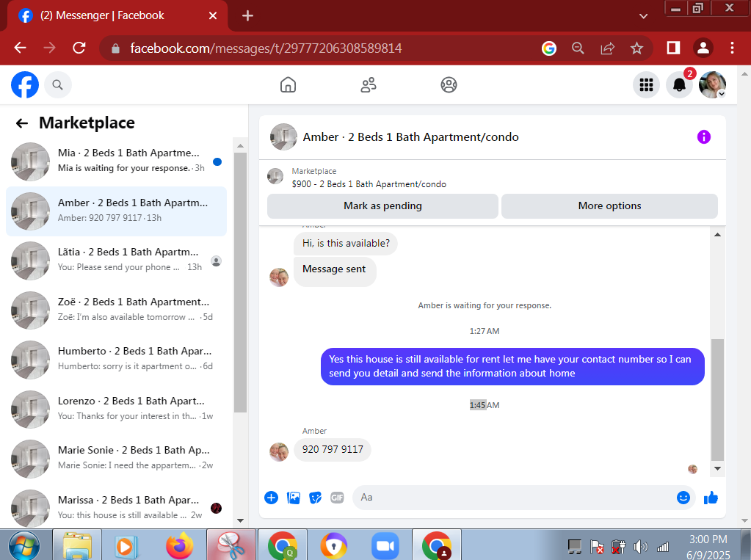This screenshot has width=751, height=560.
Task: Open the Facebook search icon
Action: click(57, 85)
